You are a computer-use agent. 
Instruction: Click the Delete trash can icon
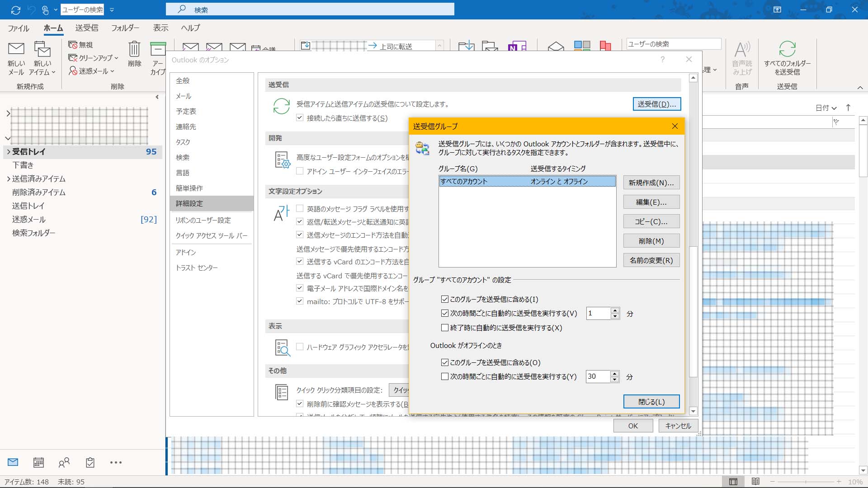coord(134,49)
